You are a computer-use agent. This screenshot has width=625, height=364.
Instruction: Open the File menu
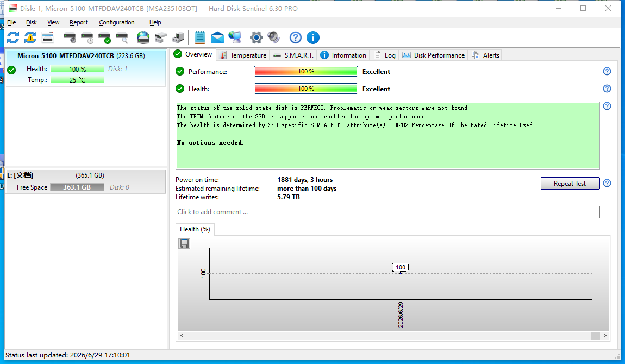(11, 22)
